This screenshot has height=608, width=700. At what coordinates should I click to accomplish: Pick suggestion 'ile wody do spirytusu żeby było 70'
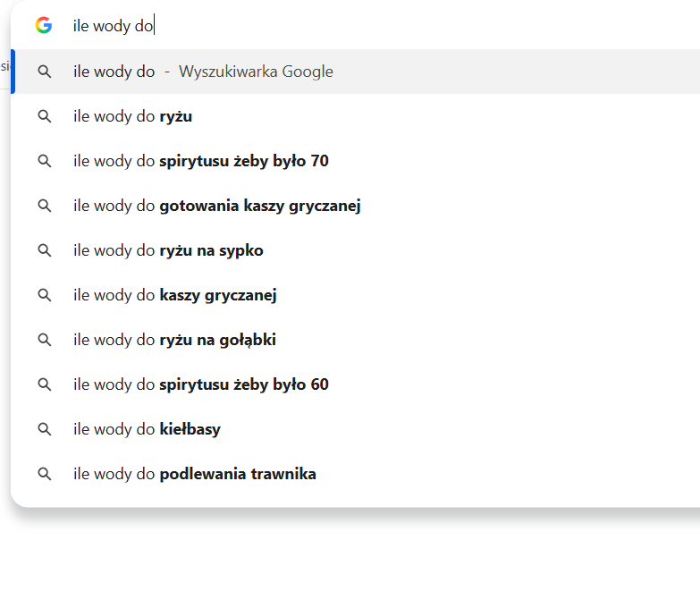click(355, 161)
